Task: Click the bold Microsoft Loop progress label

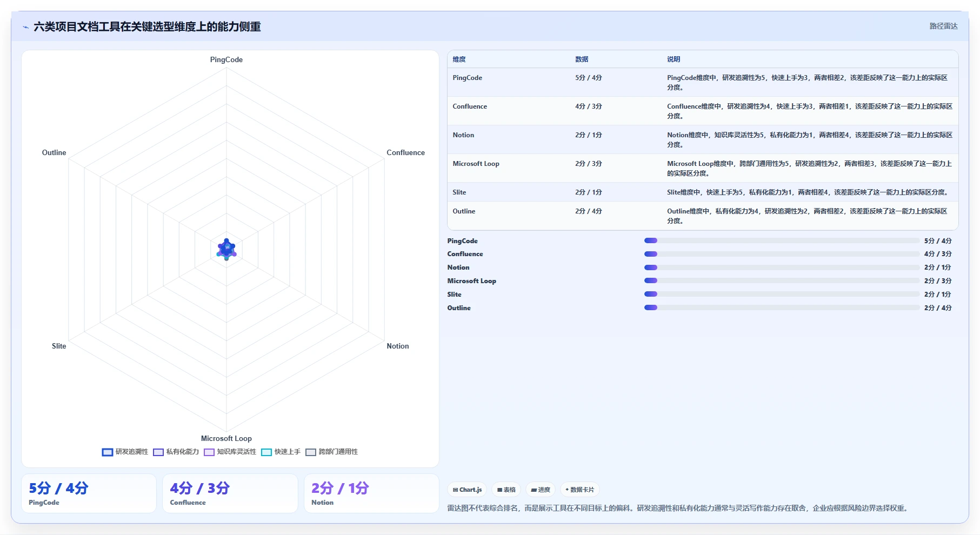Action: pos(471,281)
